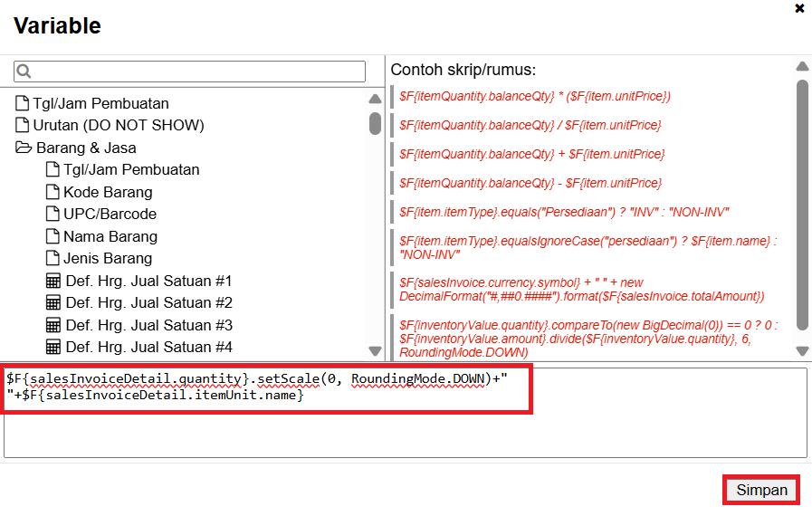812x516 pixels.
Task: Select Jenis Barang variable
Action: pos(107,258)
